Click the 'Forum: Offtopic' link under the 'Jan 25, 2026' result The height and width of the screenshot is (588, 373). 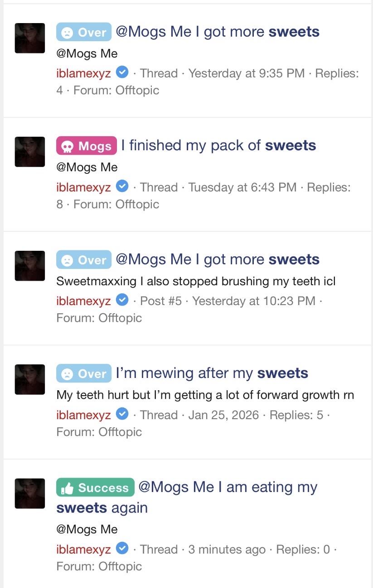click(x=99, y=432)
